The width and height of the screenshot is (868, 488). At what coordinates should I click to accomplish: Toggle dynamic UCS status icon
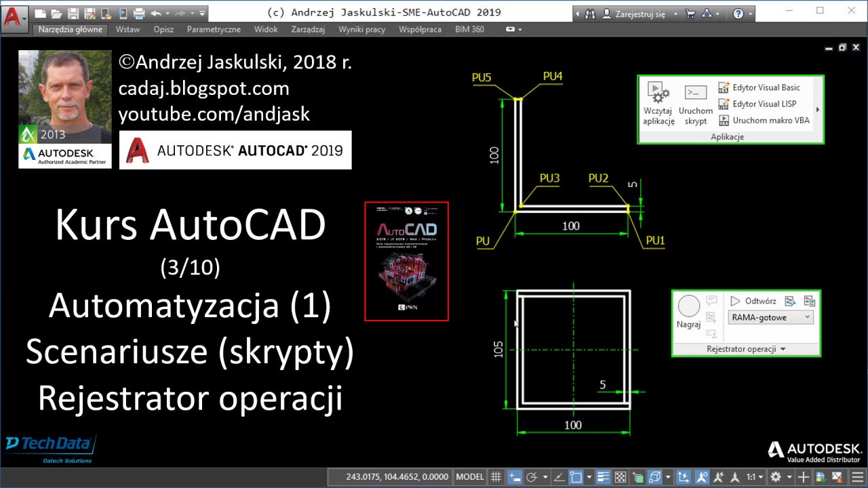click(x=683, y=477)
